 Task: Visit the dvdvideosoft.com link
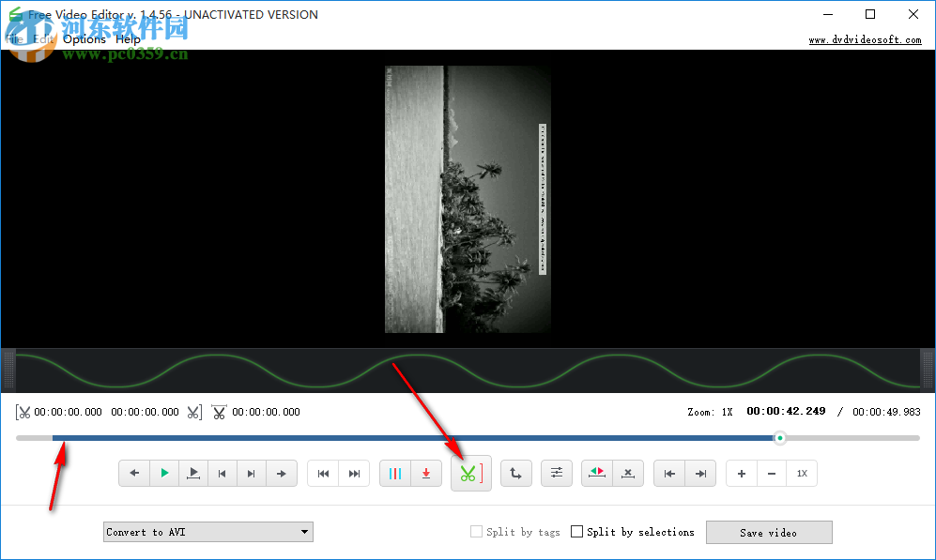[864, 39]
